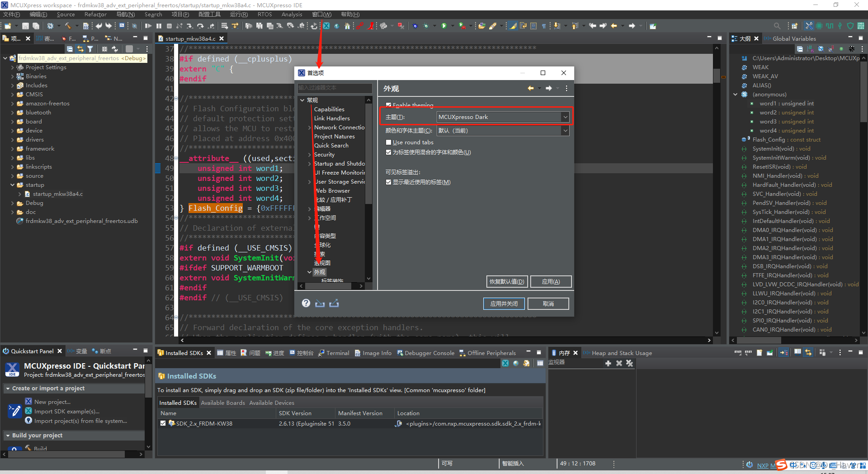Click the sort icon in Outline view toolbar
The height and width of the screenshot is (474, 868).
pos(810,49)
